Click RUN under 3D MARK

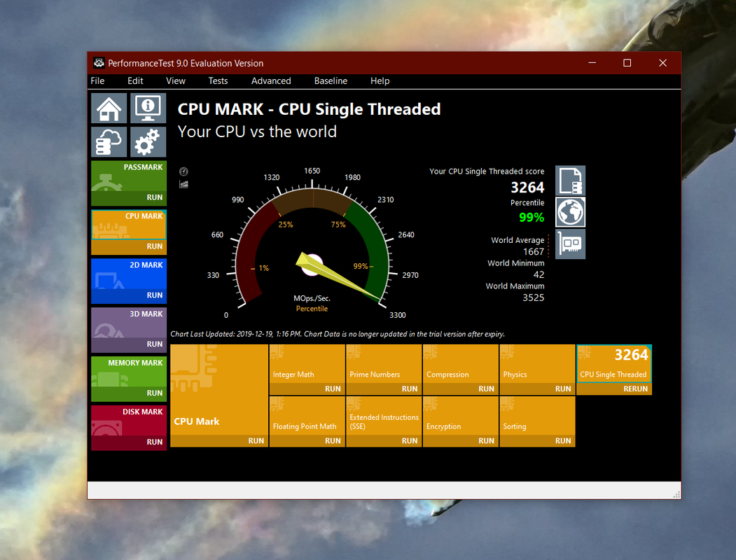[129, 344]
